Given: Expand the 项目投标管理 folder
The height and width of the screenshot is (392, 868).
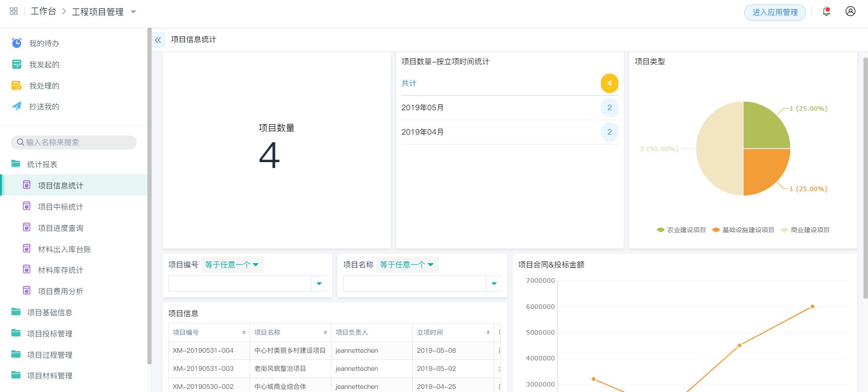Looking at the screenshot, I should pos(50,334).
